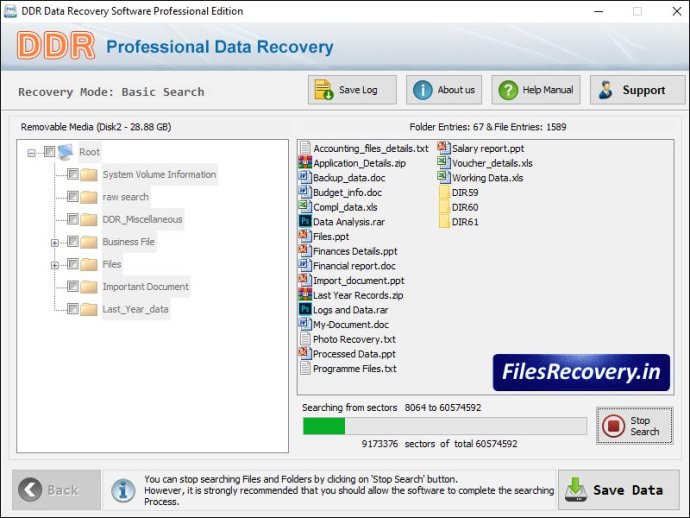Tick the raw search checkbox

(x=73, y=197)
